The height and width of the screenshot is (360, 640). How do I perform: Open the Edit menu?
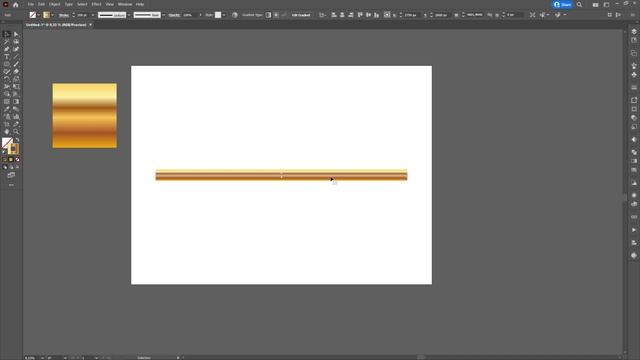click(41, 4)
